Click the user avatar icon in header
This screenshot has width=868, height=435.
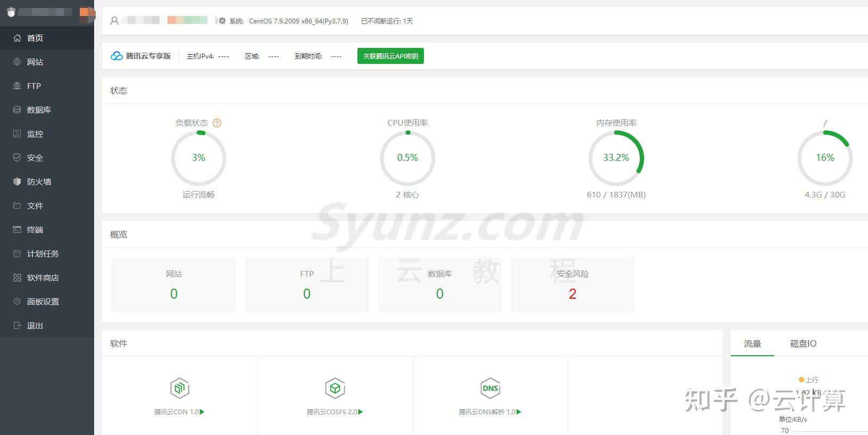(114, 21)
